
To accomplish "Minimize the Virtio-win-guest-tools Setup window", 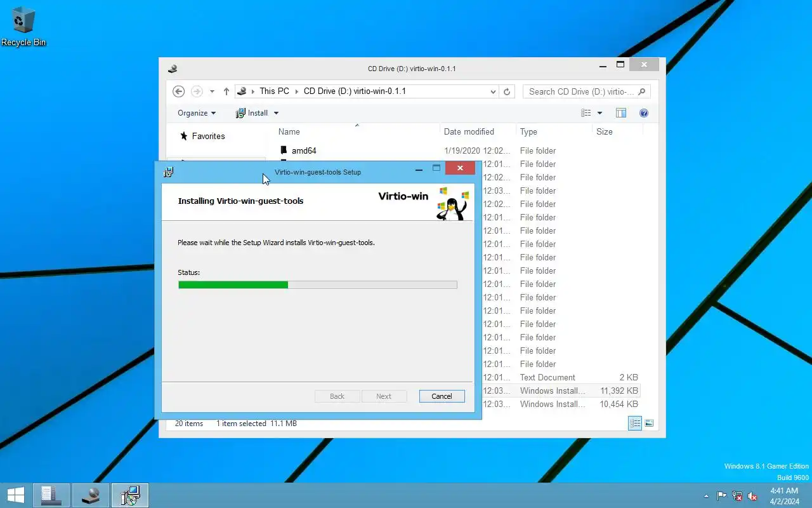I will click(x=419, y=169).
